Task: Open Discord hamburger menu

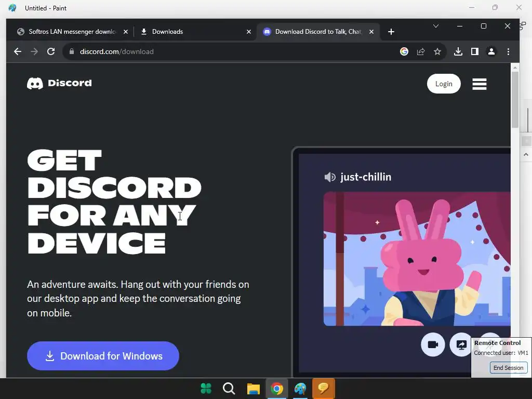Action: click(x=479, y=84)
